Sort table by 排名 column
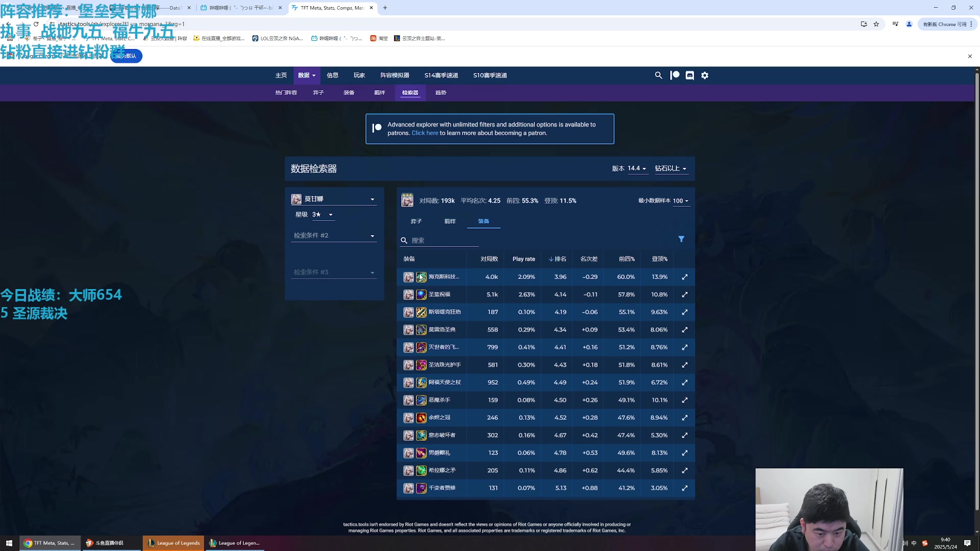The image size is (980, 551). 557,259
